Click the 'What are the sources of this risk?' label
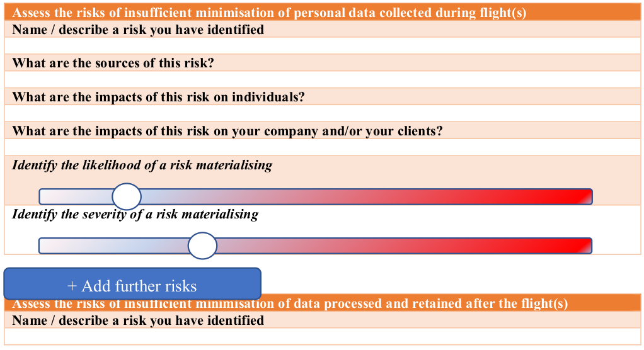Screen dimensions: 644x350 (113, 63)
